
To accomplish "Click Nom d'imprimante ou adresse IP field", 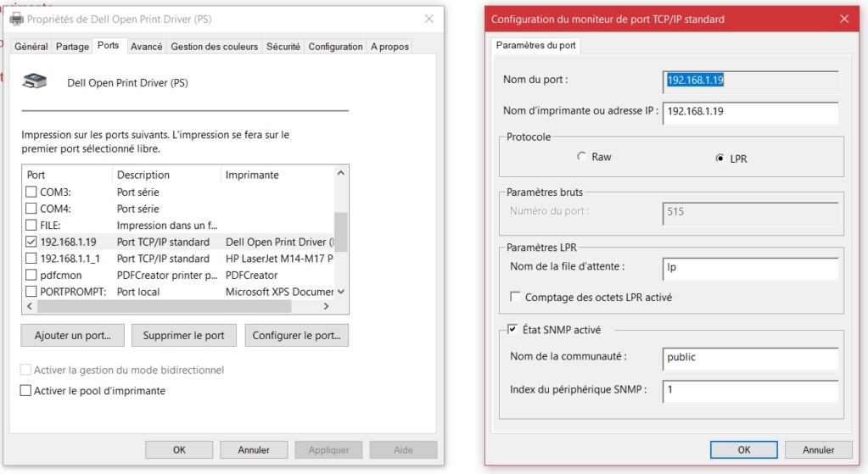I will click(x=751, y=112).
